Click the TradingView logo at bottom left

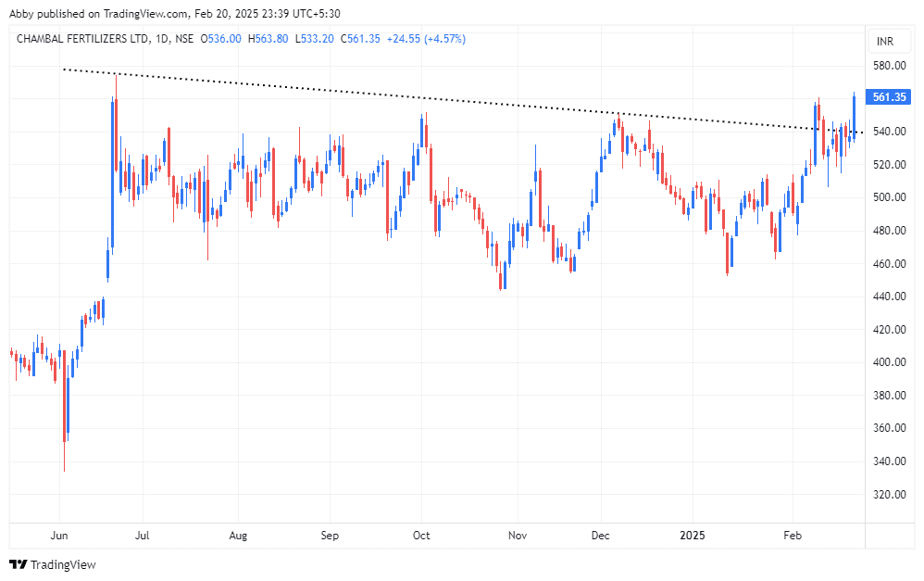(53, 564)
